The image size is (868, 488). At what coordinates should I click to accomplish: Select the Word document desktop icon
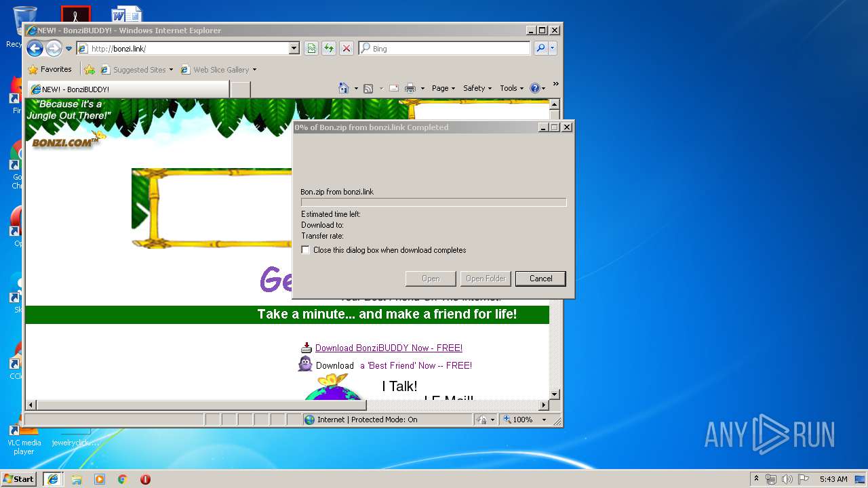127,14
